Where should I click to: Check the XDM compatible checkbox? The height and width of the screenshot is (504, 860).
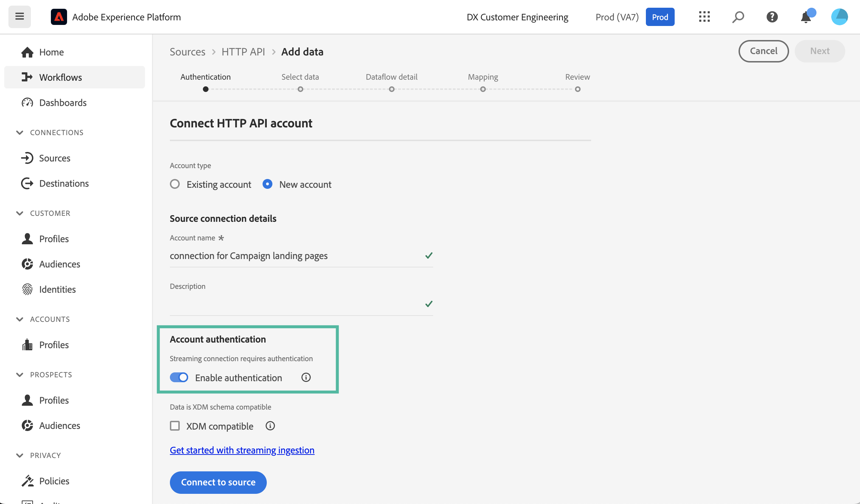[175, 426]
